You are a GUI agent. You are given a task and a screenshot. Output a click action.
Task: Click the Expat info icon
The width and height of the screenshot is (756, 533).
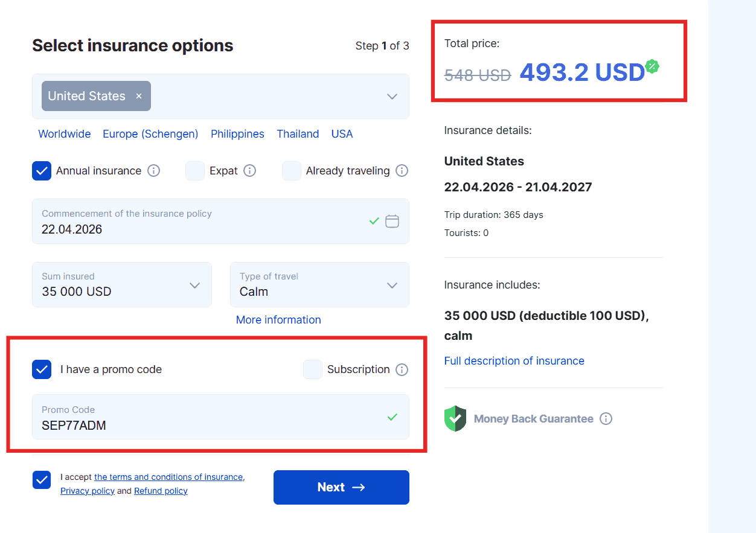pos(250,171)
